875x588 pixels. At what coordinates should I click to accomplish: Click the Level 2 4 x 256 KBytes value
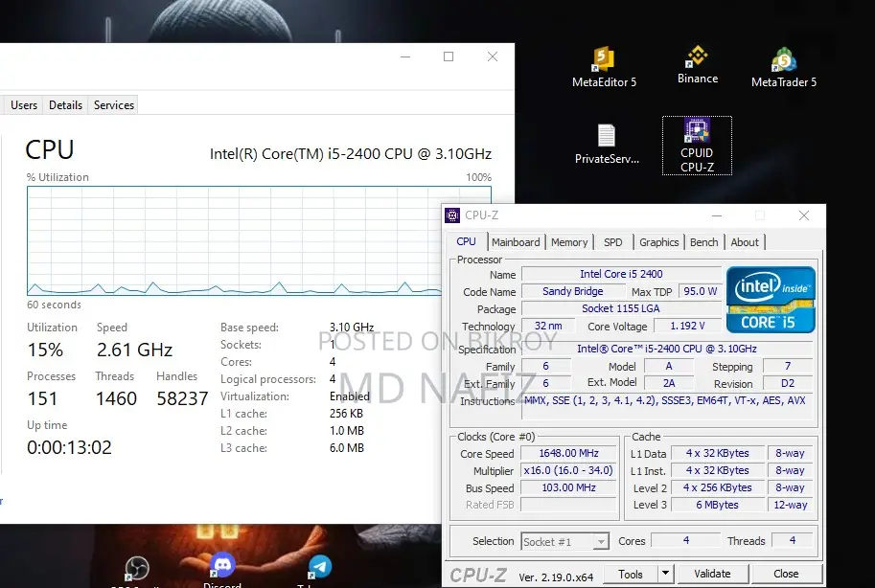click(x=717, y=487)
